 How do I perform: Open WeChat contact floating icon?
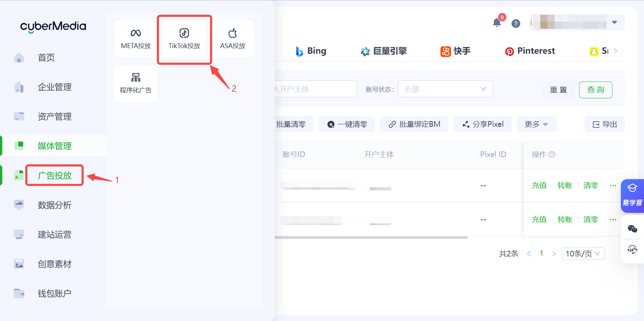pos(632,229)
